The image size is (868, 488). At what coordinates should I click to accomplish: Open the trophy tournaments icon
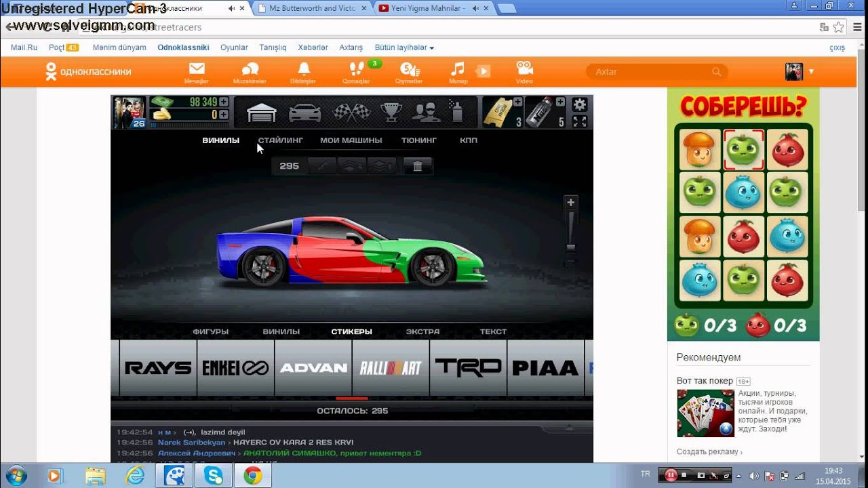[391, 112]
